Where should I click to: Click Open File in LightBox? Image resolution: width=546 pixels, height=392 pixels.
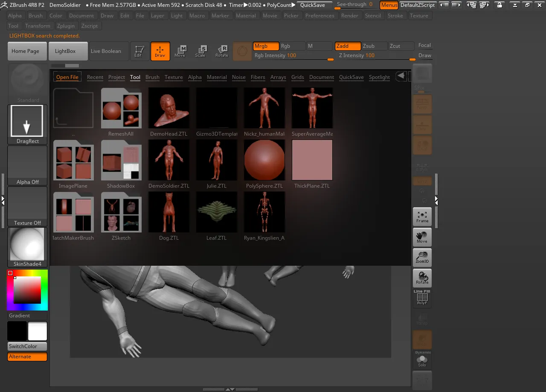point(67,77)
